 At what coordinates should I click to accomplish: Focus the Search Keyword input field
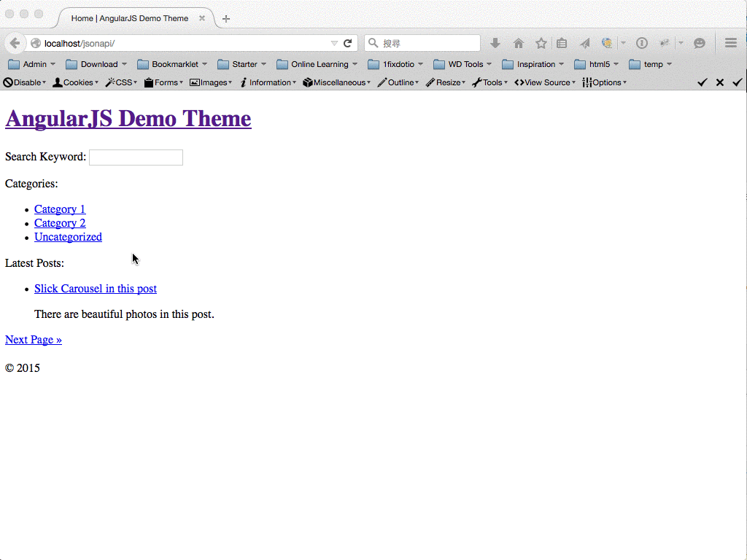click(136, 157)
